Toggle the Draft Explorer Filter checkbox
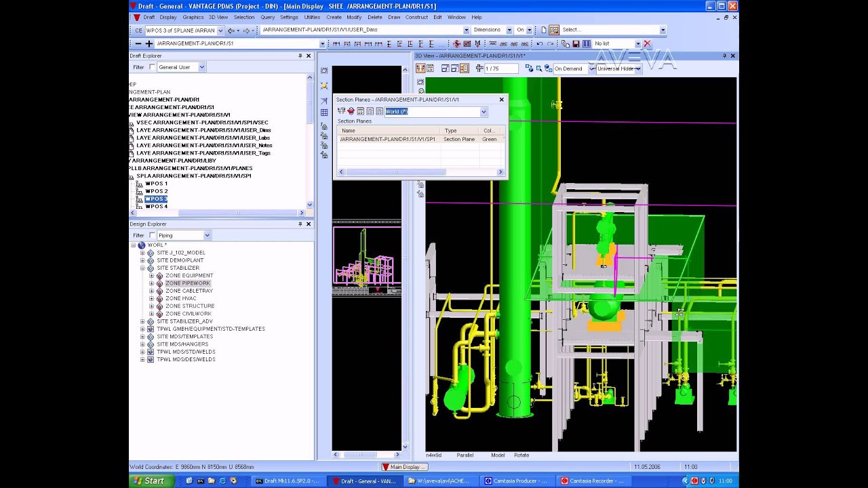This screenshot has width=868, height=488. (152, 67)
